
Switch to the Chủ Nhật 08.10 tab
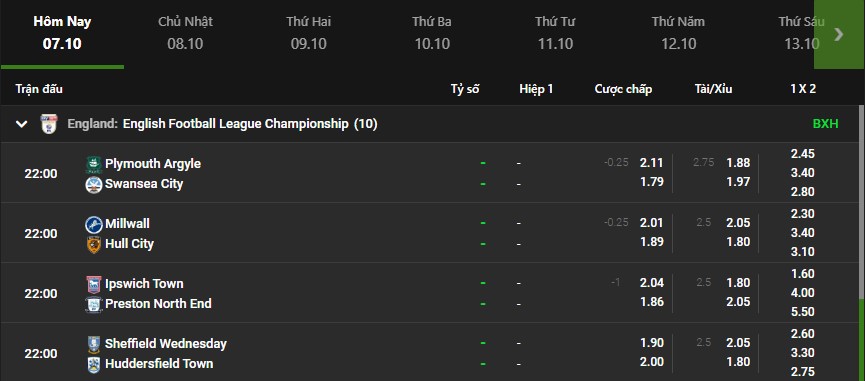pos(185,33)
